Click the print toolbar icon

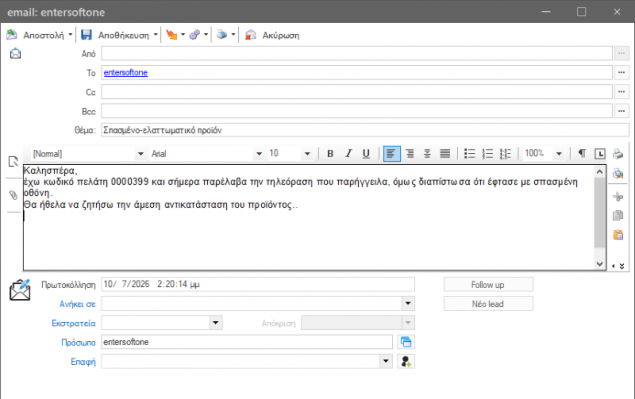(x=222, y=35)
